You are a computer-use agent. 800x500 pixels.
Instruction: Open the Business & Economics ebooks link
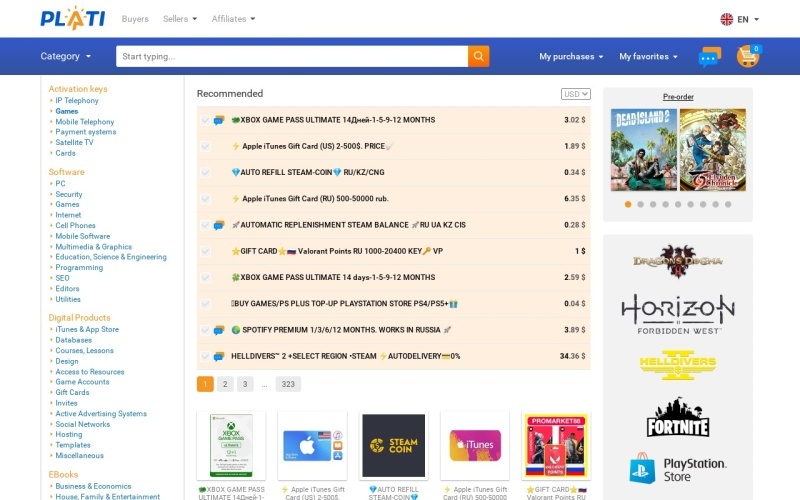pos(93,486)
